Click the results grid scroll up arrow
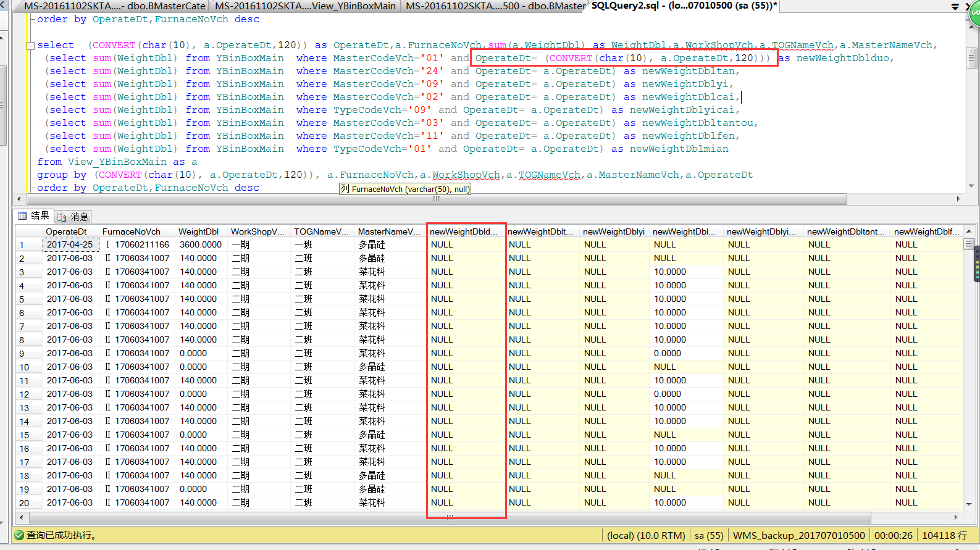The width and height of the screenshot is (980, 550). pos(969,231)
